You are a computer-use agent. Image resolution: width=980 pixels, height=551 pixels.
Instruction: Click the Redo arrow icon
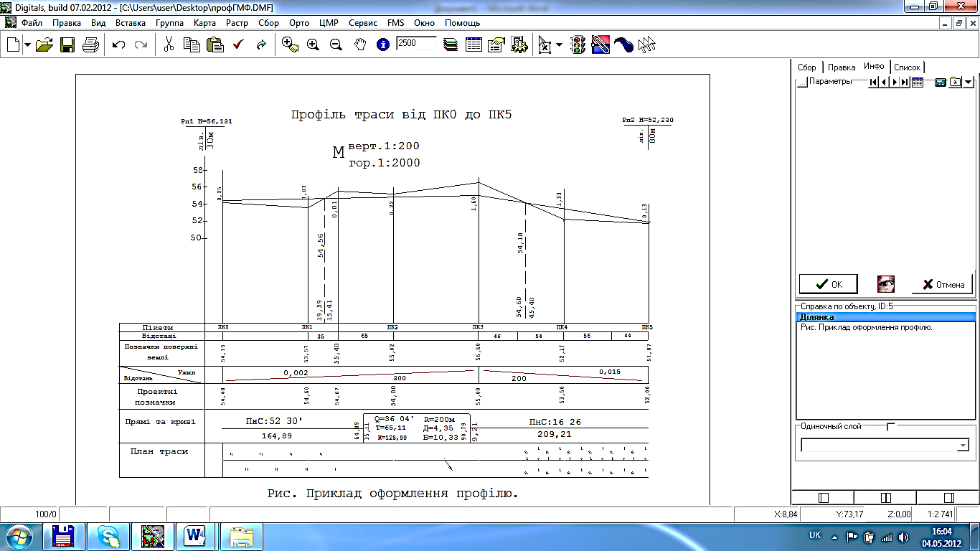click(x=141, y=44)
